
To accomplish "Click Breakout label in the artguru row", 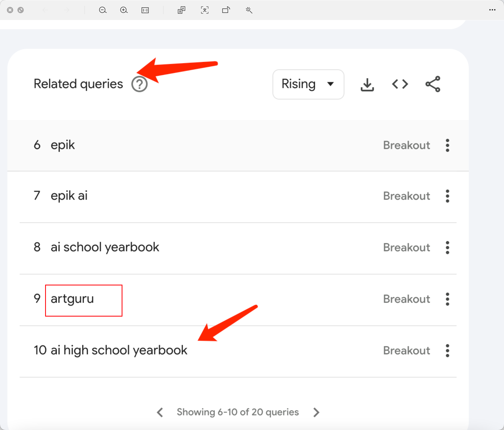I will click(x=407, y=299).
